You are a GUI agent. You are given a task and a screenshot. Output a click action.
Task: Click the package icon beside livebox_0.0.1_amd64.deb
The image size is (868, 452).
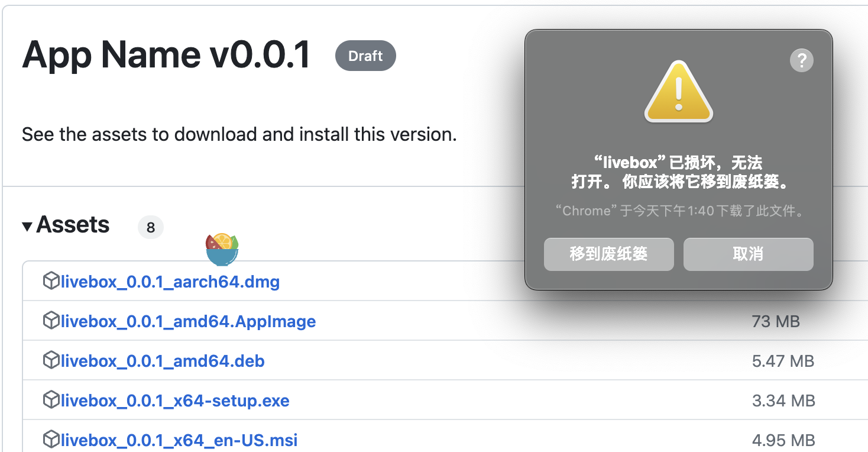click(51, 360)
